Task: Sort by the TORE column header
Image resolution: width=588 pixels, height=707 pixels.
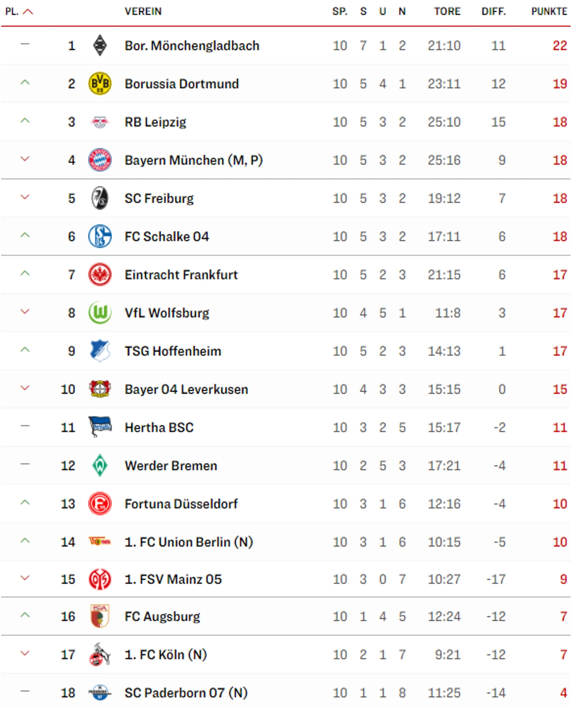Action: [447, 12]
